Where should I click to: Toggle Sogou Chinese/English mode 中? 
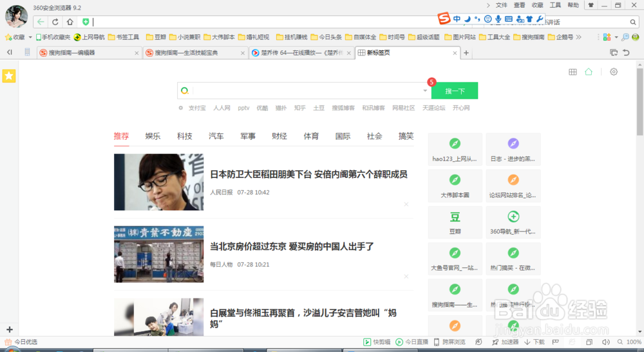point(457,19)
